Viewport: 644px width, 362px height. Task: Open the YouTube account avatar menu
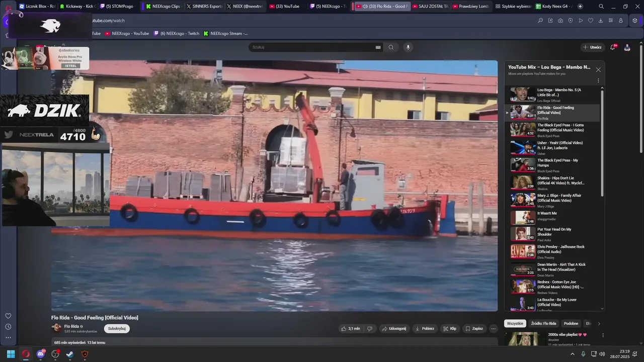pos(627,47)
